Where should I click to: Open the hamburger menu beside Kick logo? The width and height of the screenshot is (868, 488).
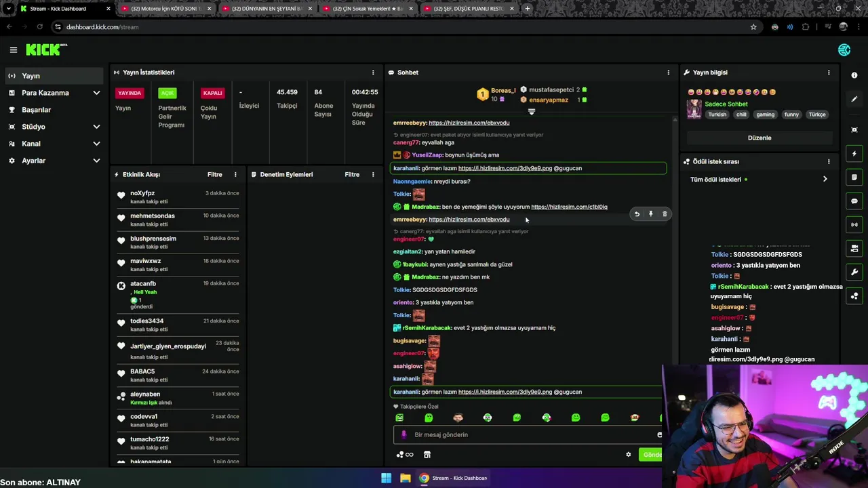pyautogui.click(x=13, y=49)
